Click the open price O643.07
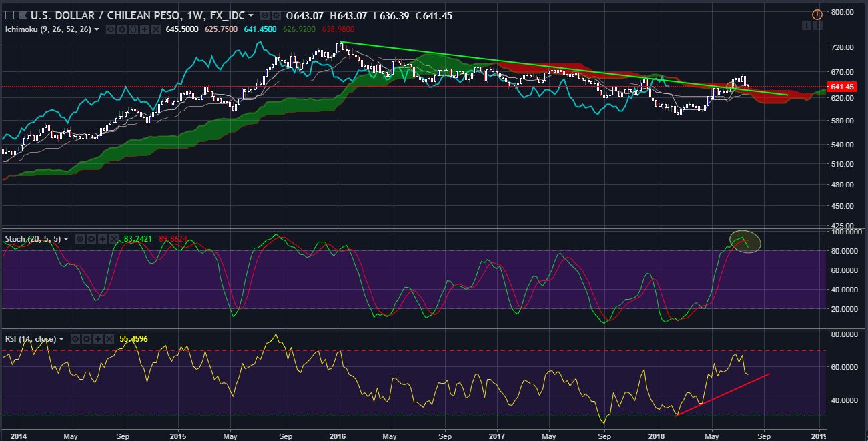Image resolution: width=868 pixels, height=441 pixels. pos(305,15)
